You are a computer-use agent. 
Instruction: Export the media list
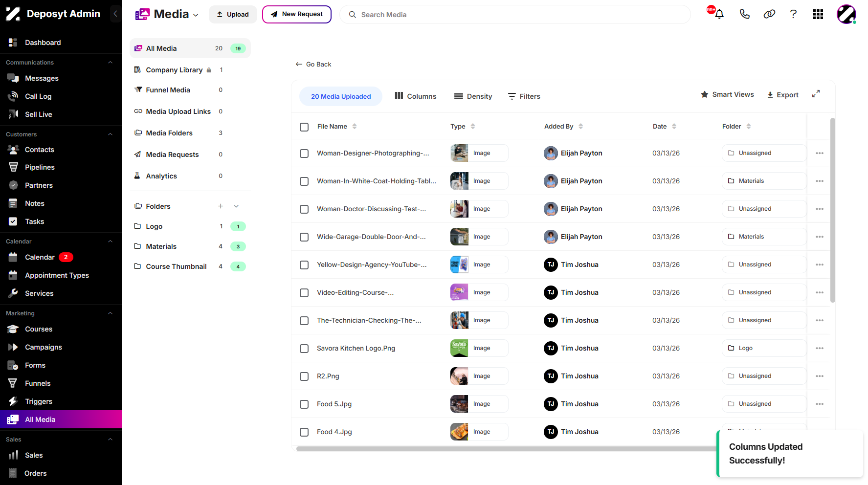coord(782,95)
